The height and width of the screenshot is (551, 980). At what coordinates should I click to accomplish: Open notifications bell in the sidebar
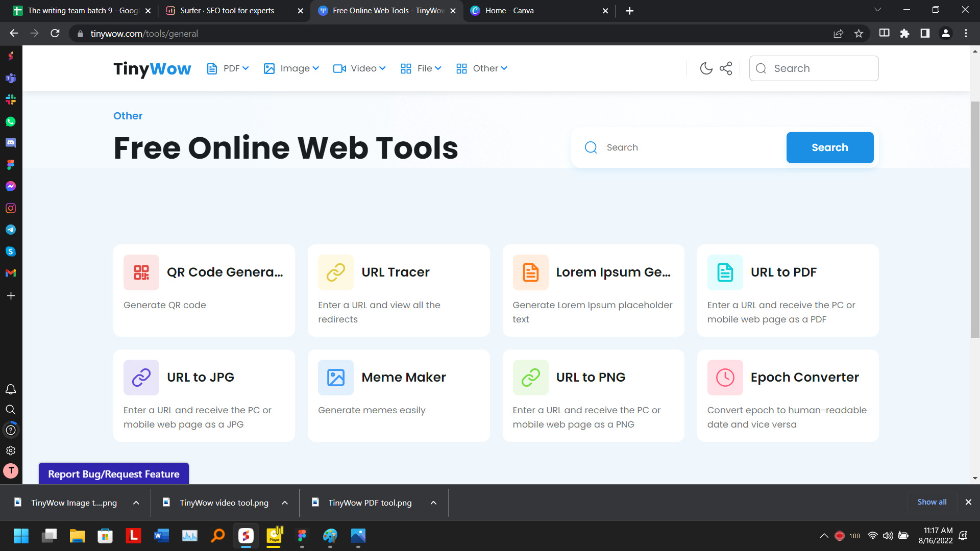tap(11, 390)
